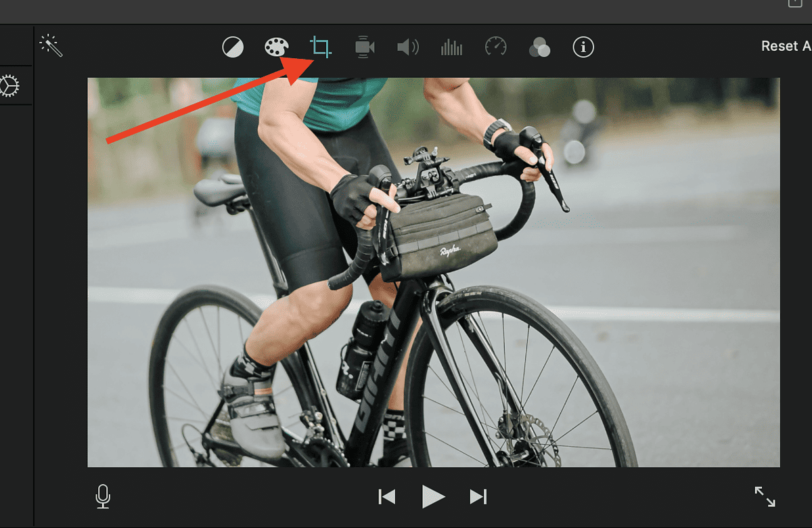
Task: Select the cropping tool
Action: coord(321,47)
